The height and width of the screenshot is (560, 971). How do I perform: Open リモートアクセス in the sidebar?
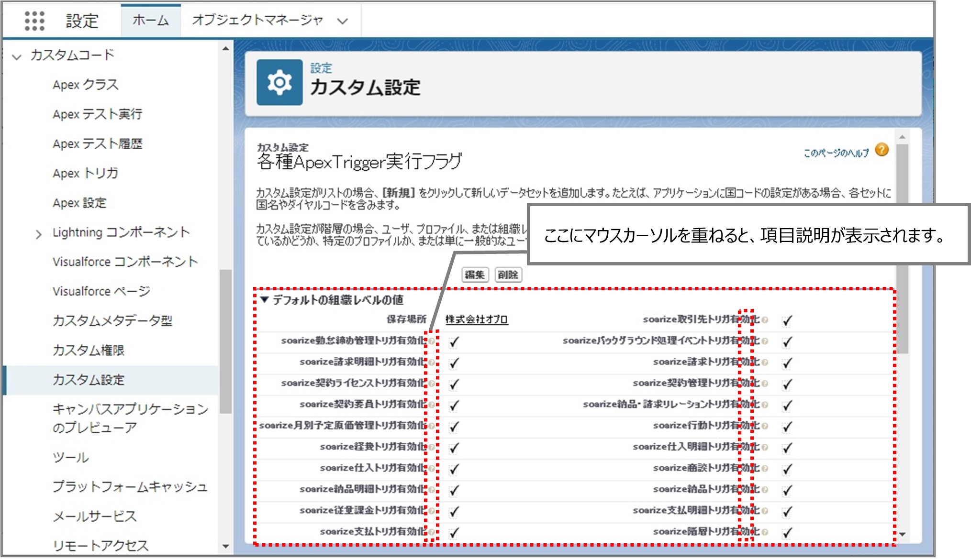pos(100,546)
